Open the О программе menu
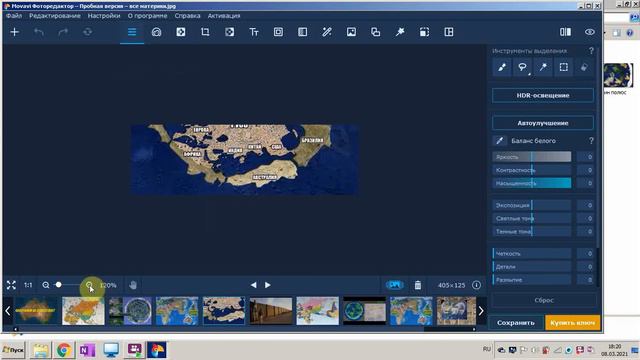640x360 pixels. click(x=147, y=16)
